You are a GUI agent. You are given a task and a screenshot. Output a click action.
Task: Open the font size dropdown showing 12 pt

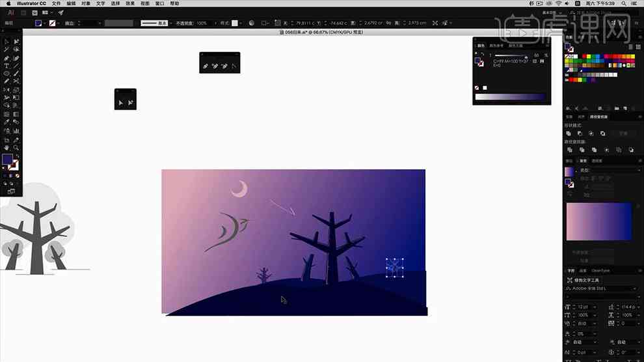coord(595,307)
